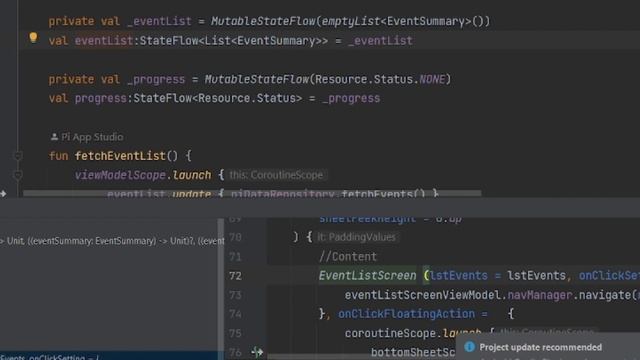The width and height of the screenshot is (640, 360).
Task: Click line number 70 in the gutter
Action: point(235,237)
